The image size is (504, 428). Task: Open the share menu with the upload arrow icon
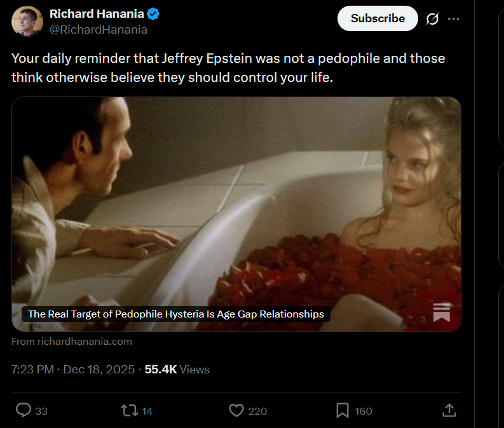(449, 411)
